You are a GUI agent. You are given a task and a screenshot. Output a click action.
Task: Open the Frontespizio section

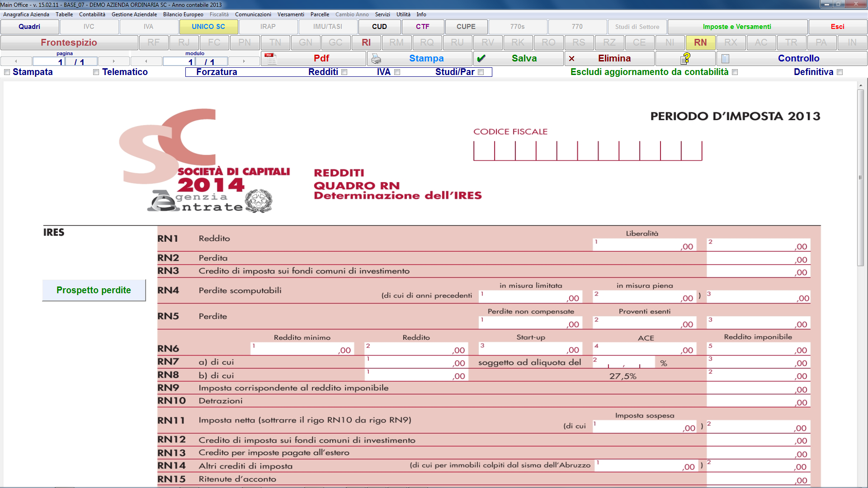coord(69,42)
